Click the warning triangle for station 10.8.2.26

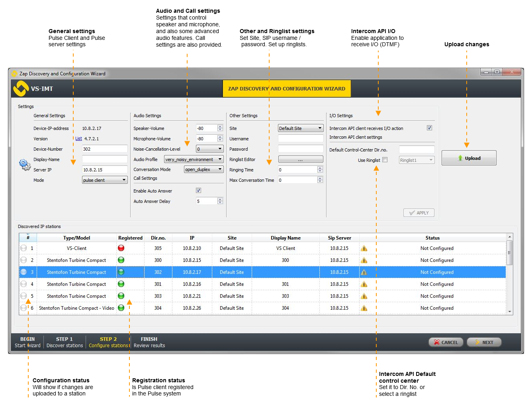(x=364, y=308)
